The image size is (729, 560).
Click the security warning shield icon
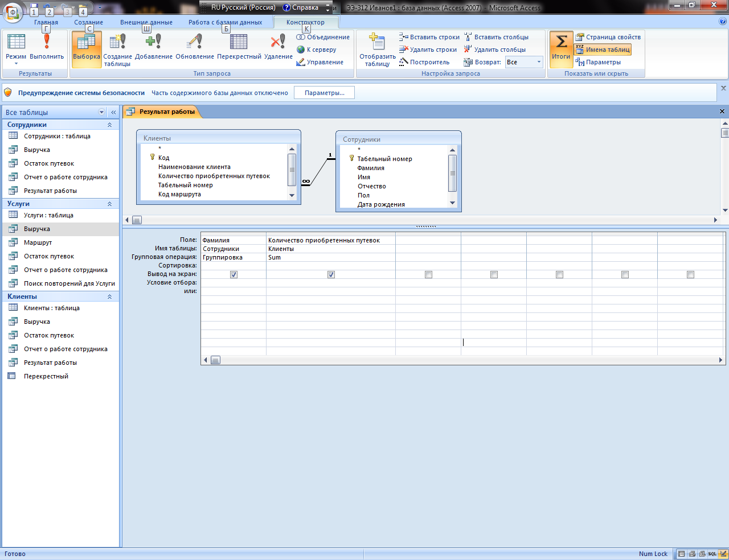[x=8, y=92]
